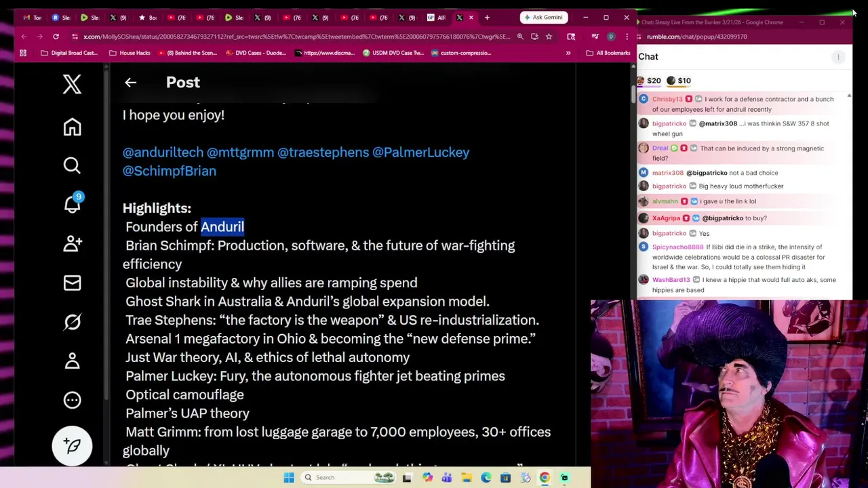Open Rumble chat three-dot options menu

(838, 57)
